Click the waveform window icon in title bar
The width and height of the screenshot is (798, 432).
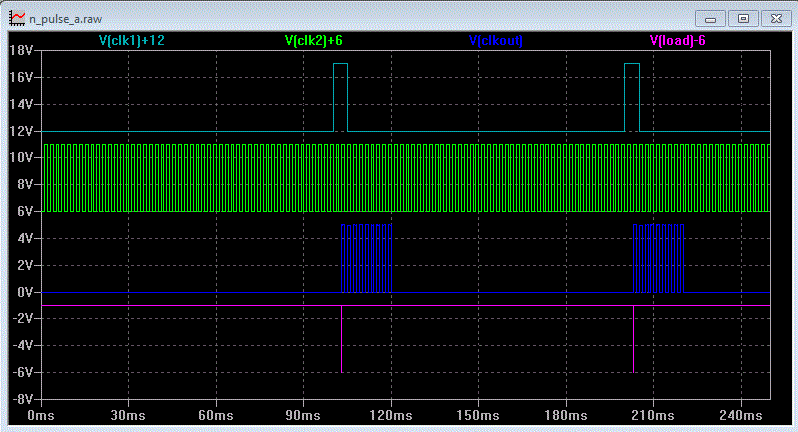16,18
